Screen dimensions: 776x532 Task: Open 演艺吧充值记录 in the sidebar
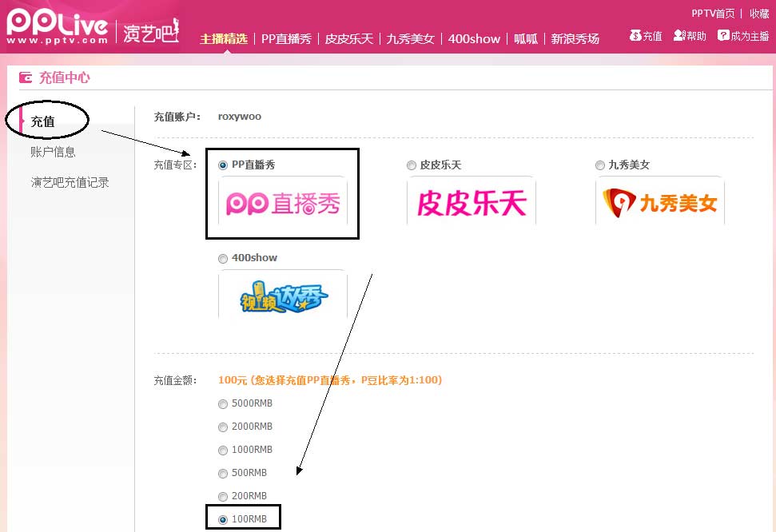[70, 183]
